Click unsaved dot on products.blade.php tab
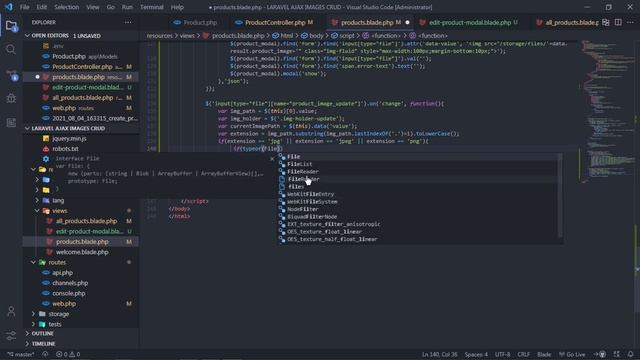Screen dimensions: 640x360 [x=407, y=22]
